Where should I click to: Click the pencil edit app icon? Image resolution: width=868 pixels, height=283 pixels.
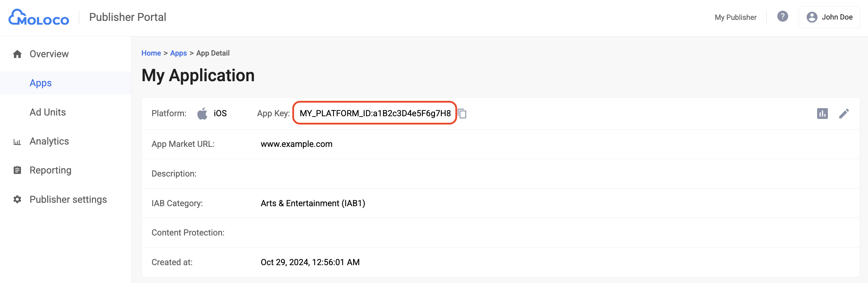pos(844,114)
